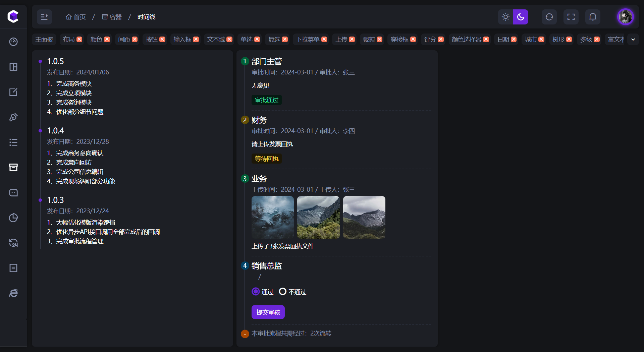This screenshot has width=644, height=359.
Task: Click the version 1.0.4 heading
Action: pyautogui.click(x=55, y=130)
